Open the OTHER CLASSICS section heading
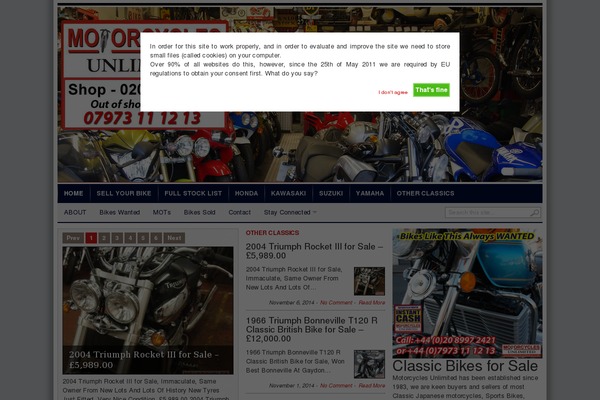600x400 pixels. 272,233
